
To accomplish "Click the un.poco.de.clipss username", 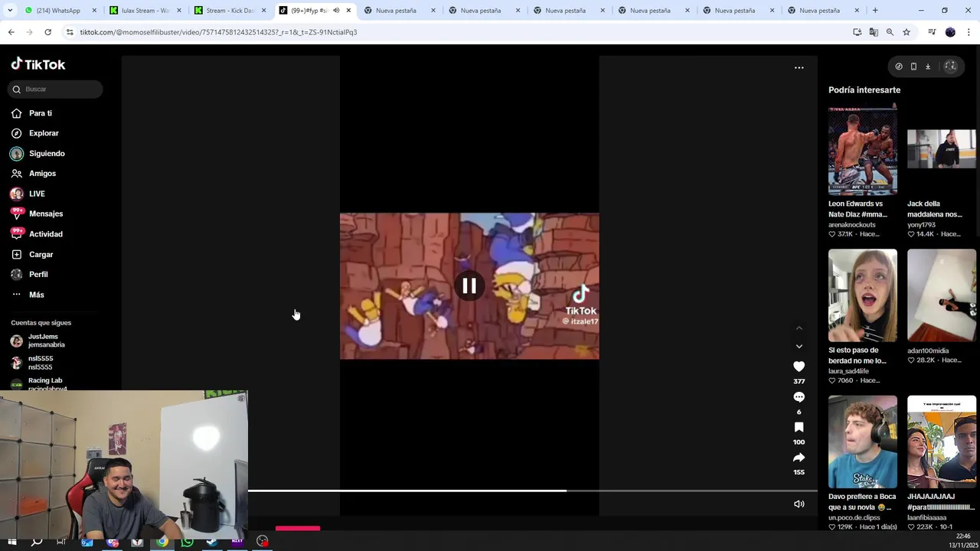I will click(x=854, y=517).
